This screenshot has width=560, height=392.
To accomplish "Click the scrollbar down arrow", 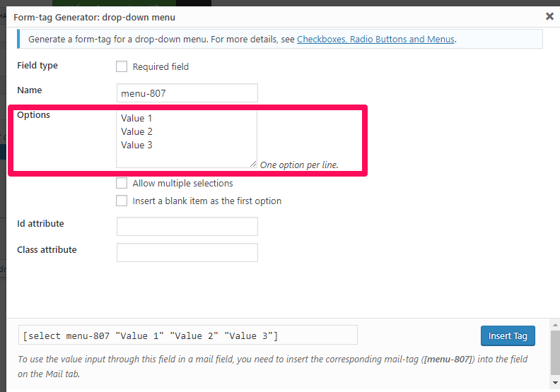I will 555,383.
